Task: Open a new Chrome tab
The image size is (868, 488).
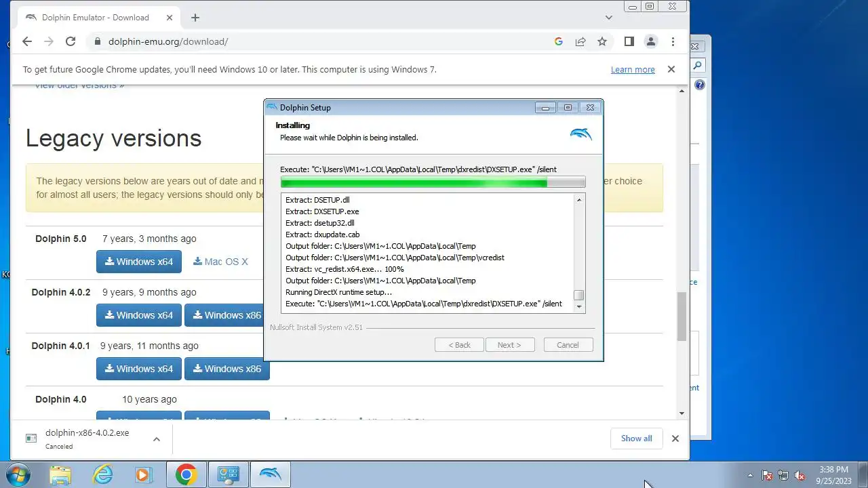Action: point(195,18)
